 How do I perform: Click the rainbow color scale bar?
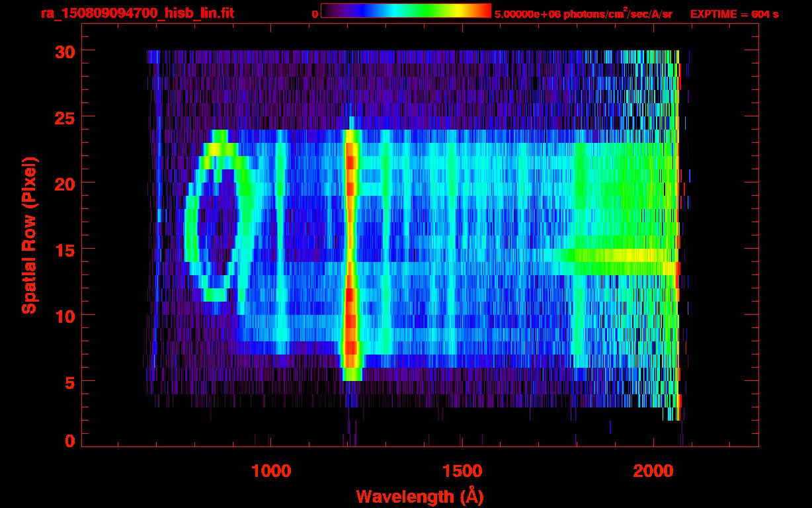pos(406,11)
